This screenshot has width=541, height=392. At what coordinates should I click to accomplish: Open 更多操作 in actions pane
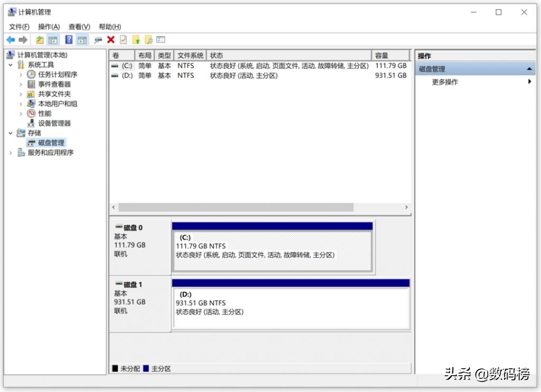coord(445,82)
